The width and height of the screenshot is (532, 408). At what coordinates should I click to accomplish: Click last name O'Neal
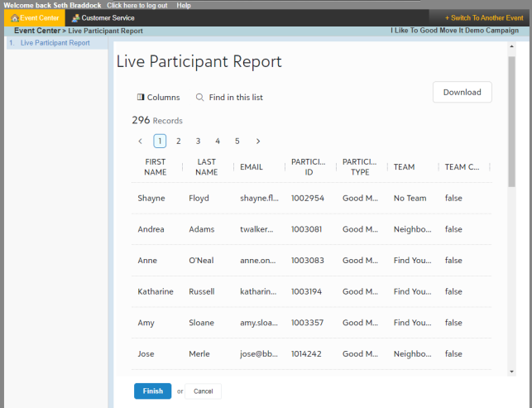tap(201, 261)
